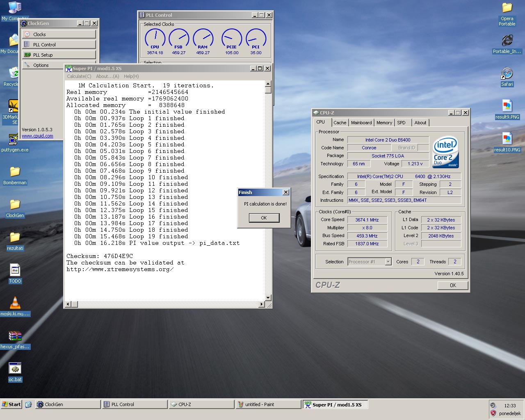The width and height of the screenshot is (525, 420).
Task: Click the system tray clock 12:33
Action: [x=510, y=406]
